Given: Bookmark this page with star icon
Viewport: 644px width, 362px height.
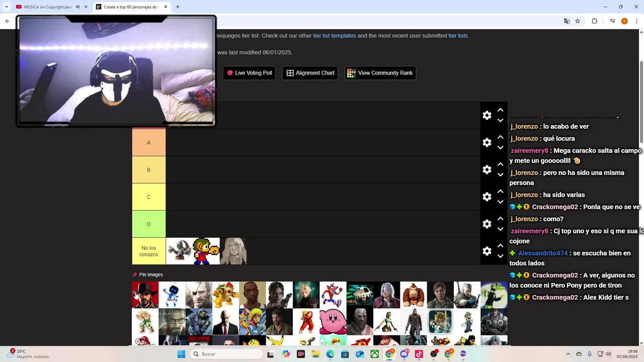Looking at the screenshot, I should [578, 21].
